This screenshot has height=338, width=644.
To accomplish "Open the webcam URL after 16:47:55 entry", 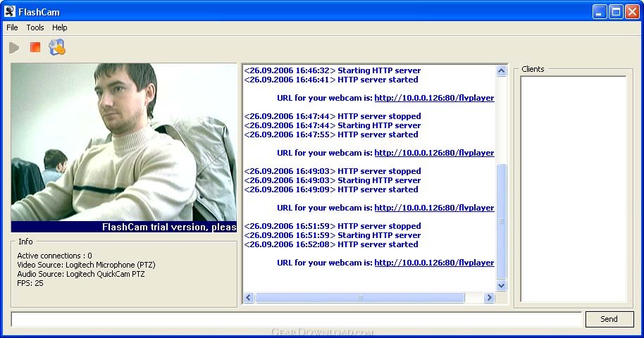I will tap(434, 153).
